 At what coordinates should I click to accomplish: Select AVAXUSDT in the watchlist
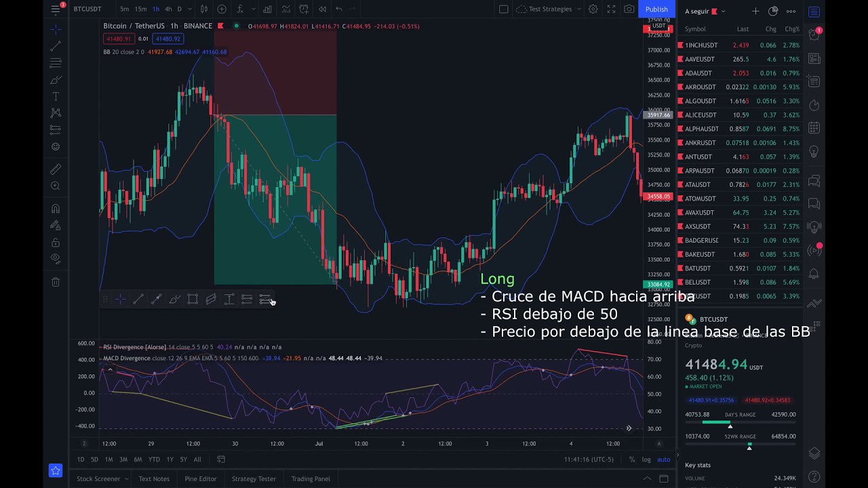[739, 213]
